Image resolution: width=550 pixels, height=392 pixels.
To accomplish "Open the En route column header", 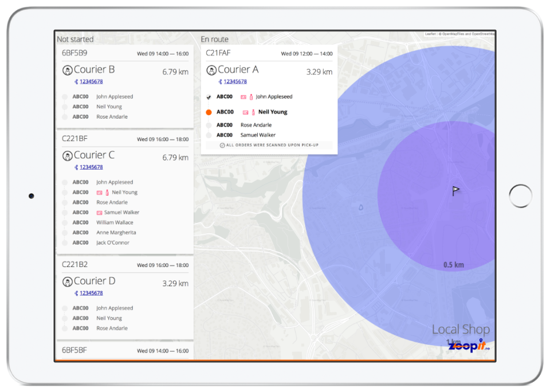I will 214,39.
